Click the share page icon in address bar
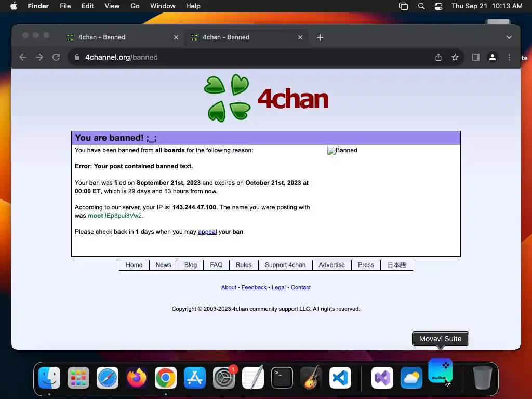532x399 pixels. [438, 57]
